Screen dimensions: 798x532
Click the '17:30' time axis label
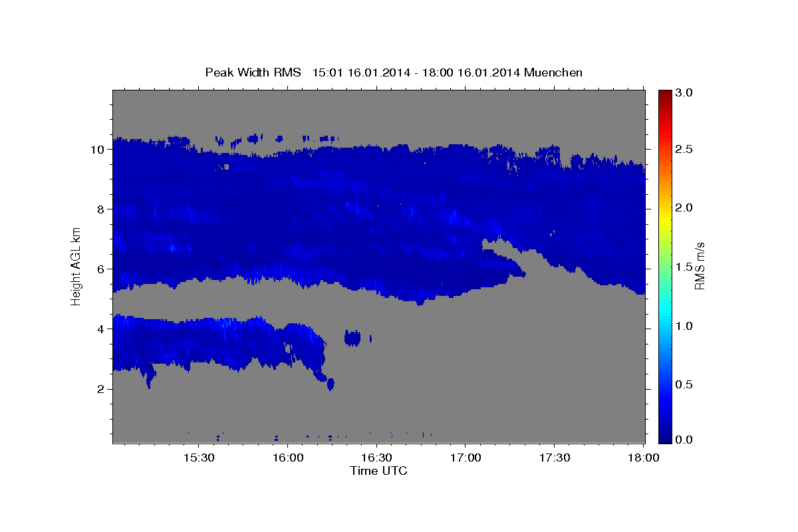click(x=555, y=458)
